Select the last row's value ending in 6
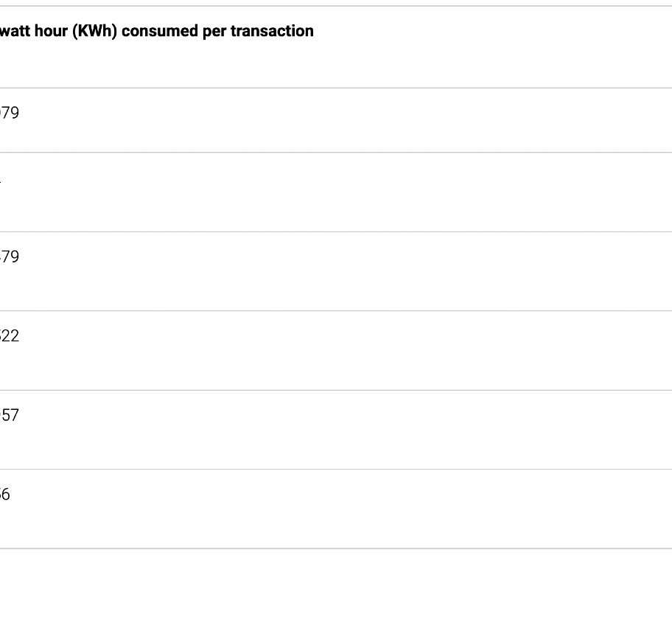 tap(4, 495)
